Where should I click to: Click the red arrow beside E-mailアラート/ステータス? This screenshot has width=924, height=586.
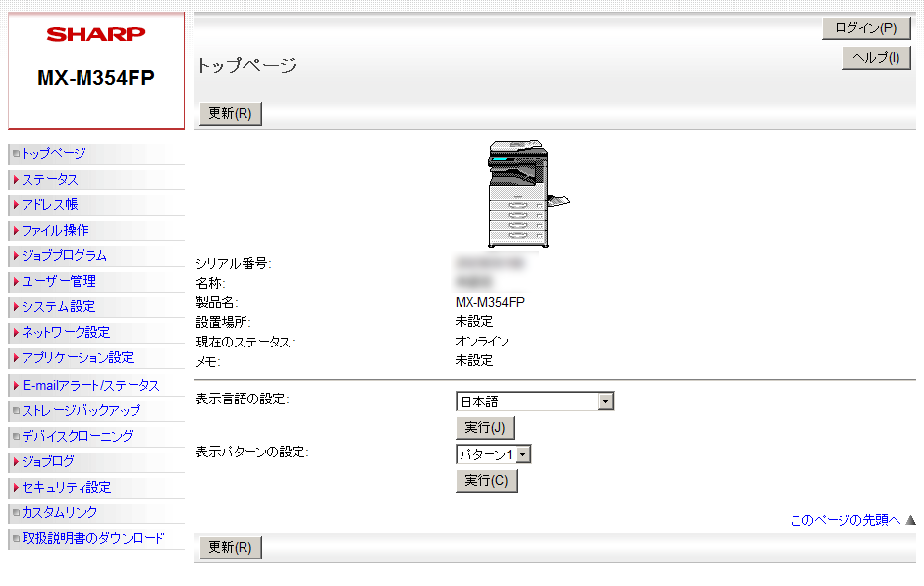tap(17, 385)
